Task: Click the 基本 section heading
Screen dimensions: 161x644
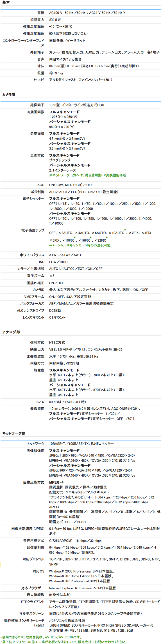Action: [x=6, y=3]
